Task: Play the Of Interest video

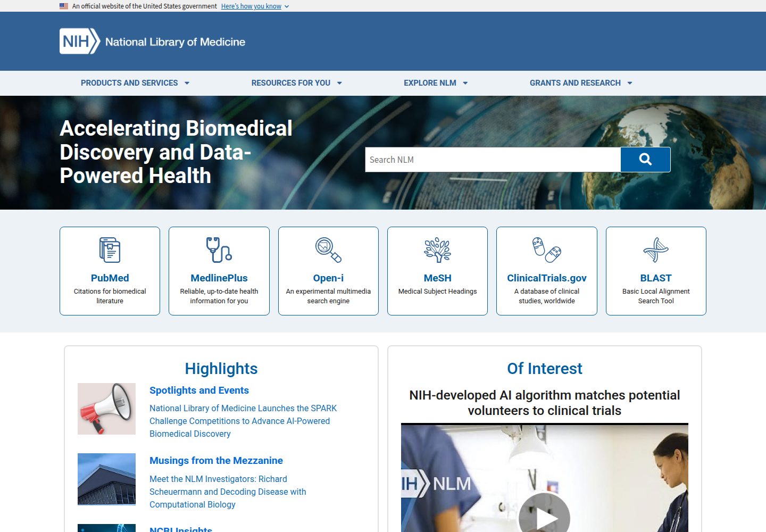Action: pos(545,517)
